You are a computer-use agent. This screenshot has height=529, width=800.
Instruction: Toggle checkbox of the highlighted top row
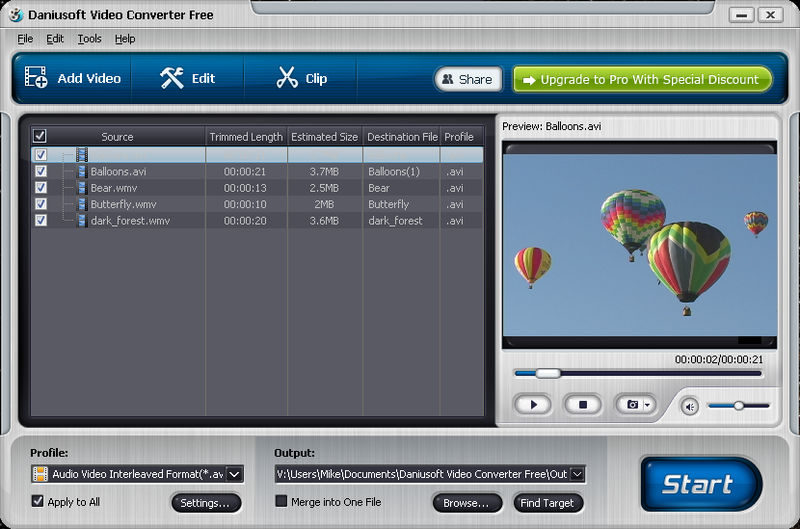point(41,154)
